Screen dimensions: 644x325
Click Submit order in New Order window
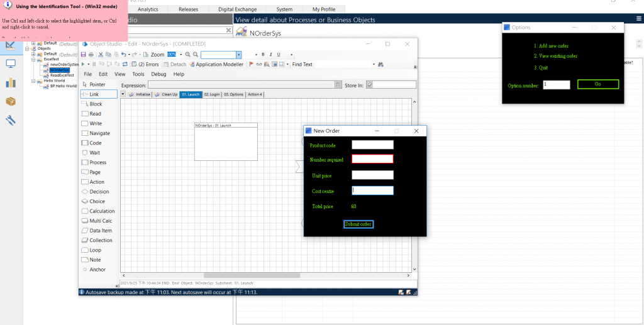(x=358, y=224)
